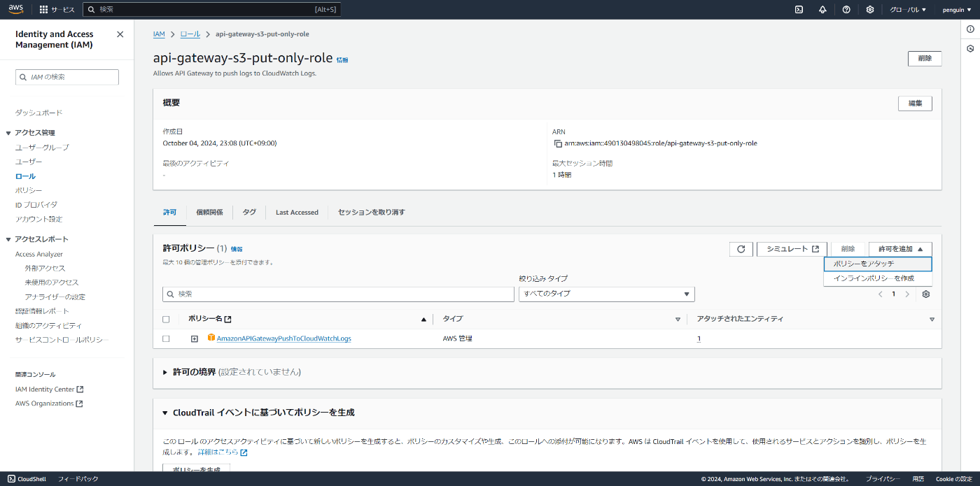
Task: Open the settings gear in top bar
Action: pos(870,10)
